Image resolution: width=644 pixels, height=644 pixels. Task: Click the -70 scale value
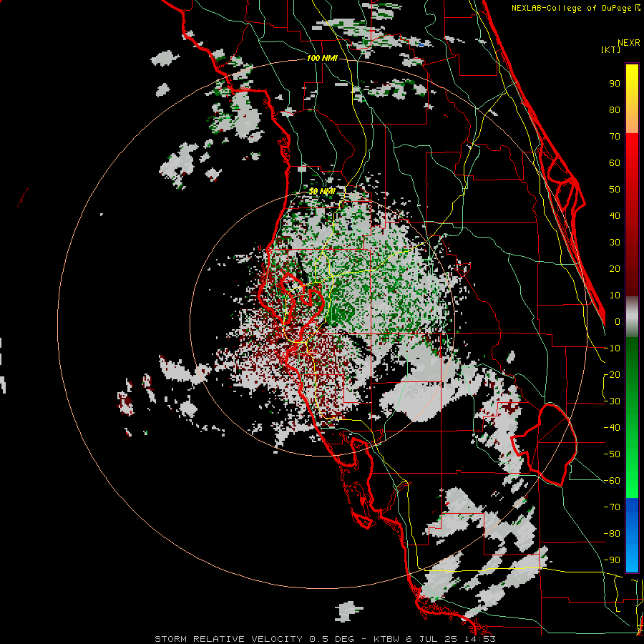click(x=612, y=507)
